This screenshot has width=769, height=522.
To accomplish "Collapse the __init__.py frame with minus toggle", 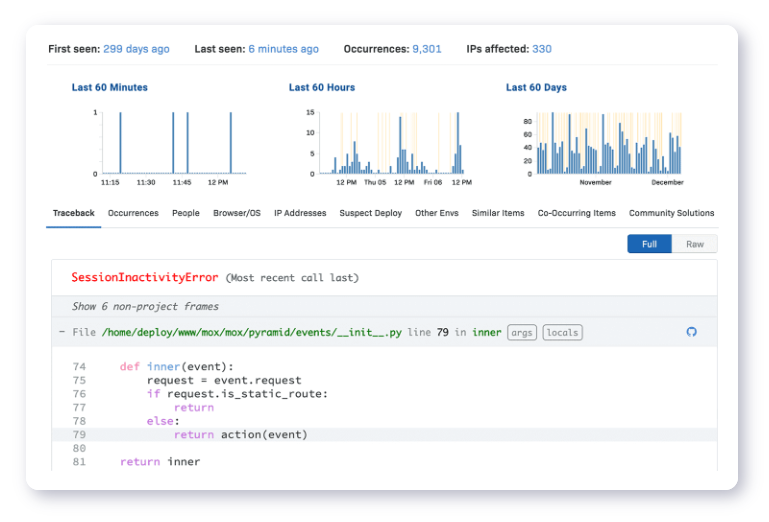I will [x=62, y=332].
